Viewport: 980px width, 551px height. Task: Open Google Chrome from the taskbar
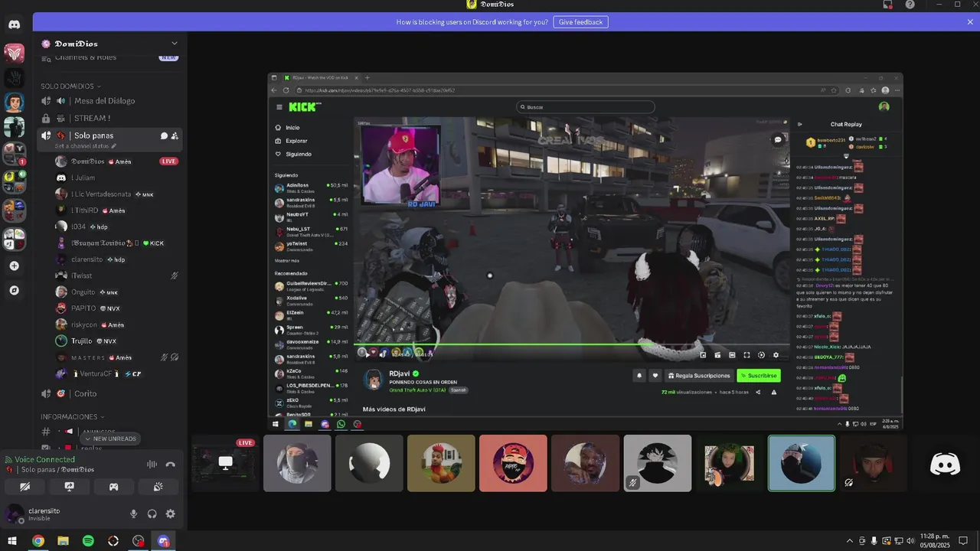click(x=38, y=541)
